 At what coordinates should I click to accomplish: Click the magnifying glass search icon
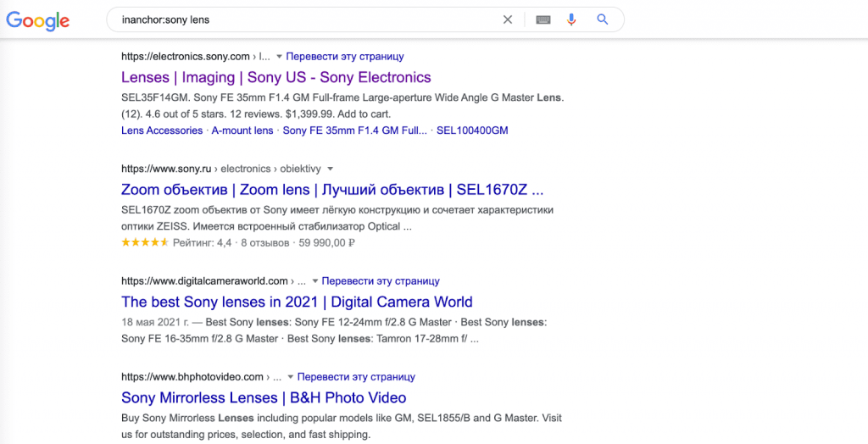point(603,19)
